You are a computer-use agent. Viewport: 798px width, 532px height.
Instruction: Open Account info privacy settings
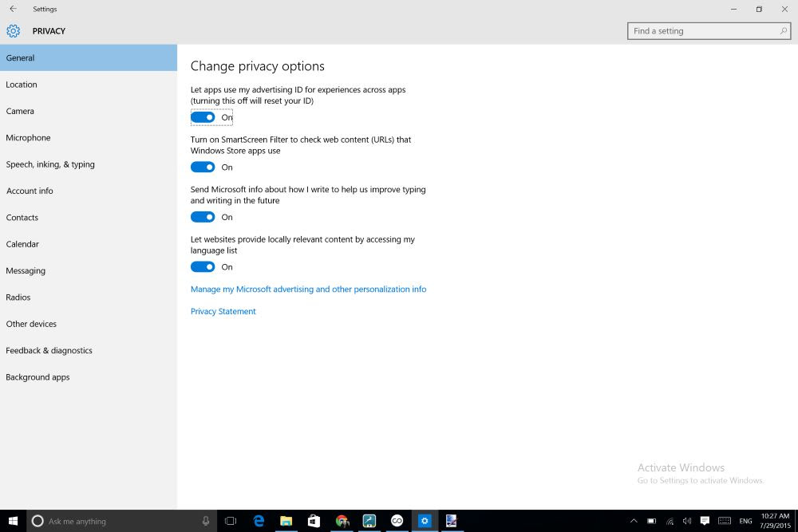click(x=89, y=191)
